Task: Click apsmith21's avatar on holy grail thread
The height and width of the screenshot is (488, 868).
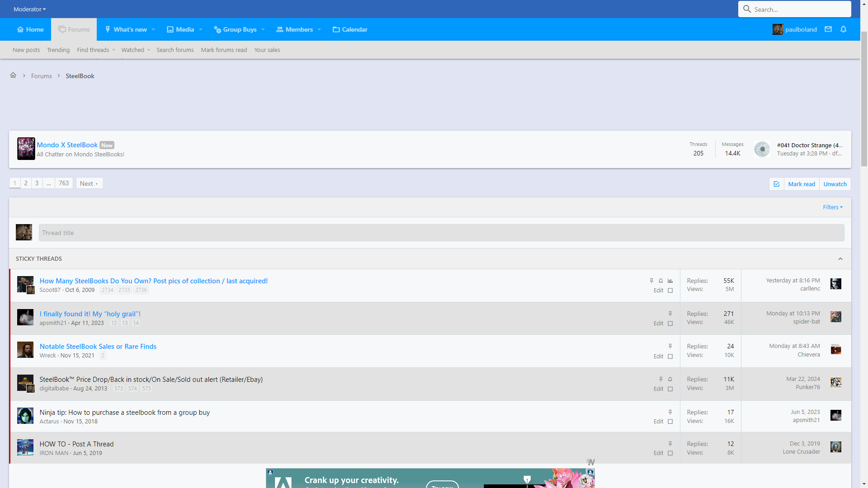Action: [25, 317]
